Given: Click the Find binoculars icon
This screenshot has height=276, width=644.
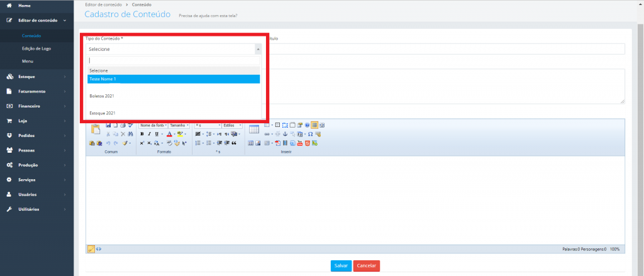Looking at the screenshot, I should pyautogui.click(x=130, y=134).
